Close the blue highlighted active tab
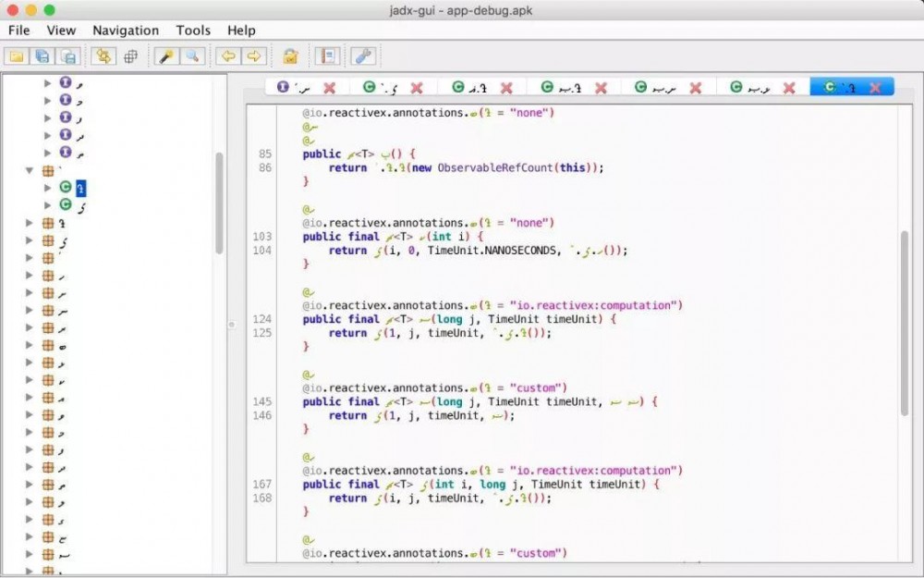Screen dimensions: 924x578 tap(876, 88)
